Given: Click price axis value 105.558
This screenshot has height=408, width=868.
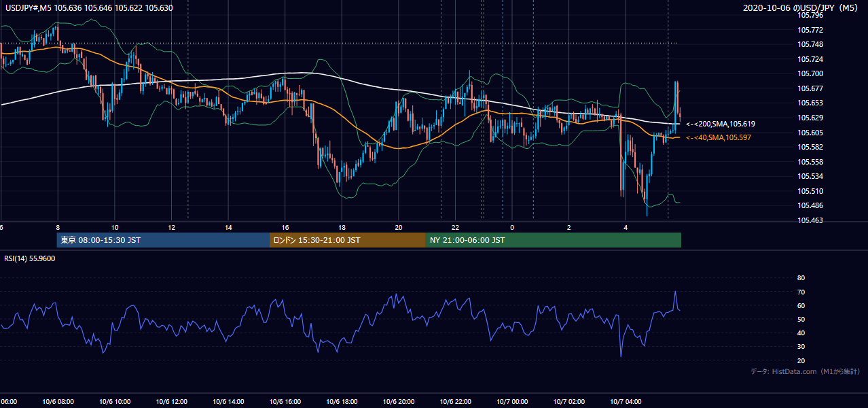Looking at the screenshot, I should pos(810,162).
